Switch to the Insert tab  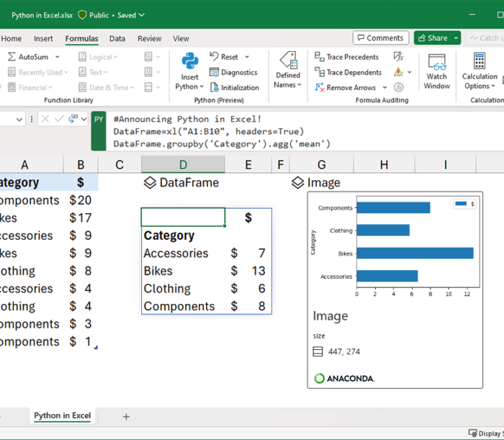[43, 39]
